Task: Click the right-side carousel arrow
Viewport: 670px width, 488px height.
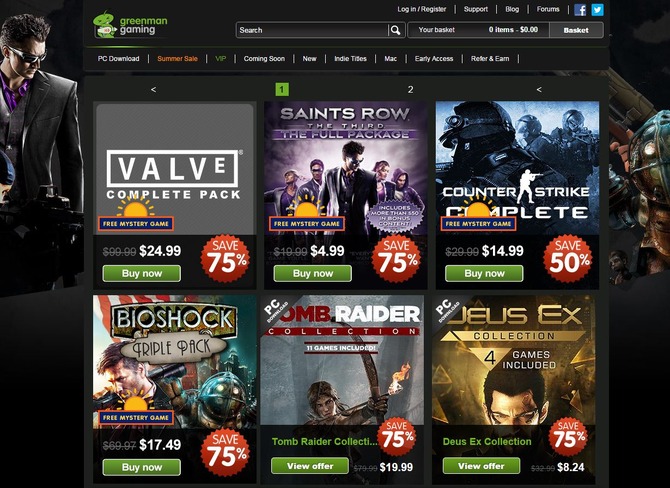Action: tap(539, 89)
